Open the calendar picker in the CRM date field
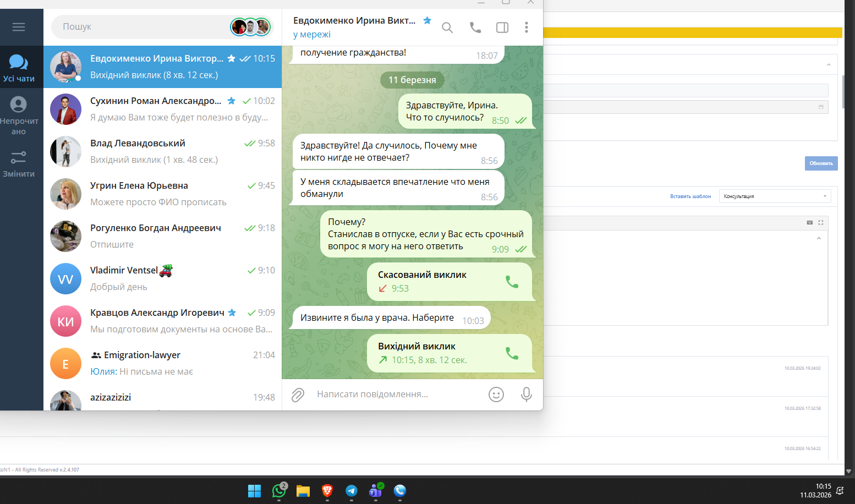Image resolution: width=855 pixels, height=504 pixels. point(821,107)
